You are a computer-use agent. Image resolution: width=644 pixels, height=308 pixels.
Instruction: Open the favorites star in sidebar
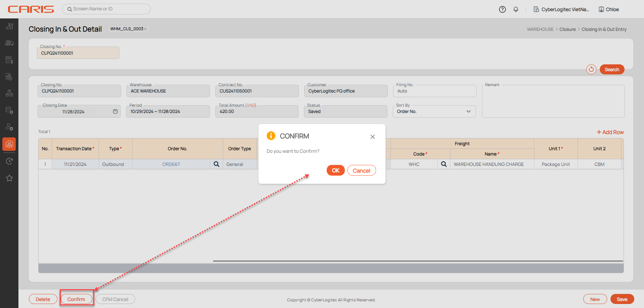click(x=9, y=178)
